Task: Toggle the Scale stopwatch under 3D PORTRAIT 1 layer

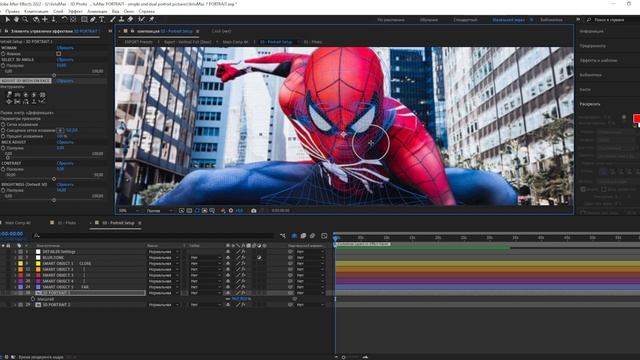Action: tap(33, 299)
